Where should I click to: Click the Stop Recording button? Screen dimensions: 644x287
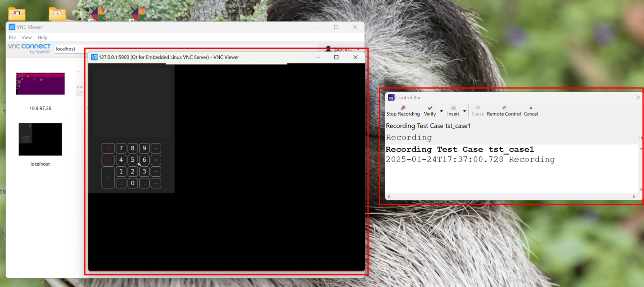click(403, 111)
